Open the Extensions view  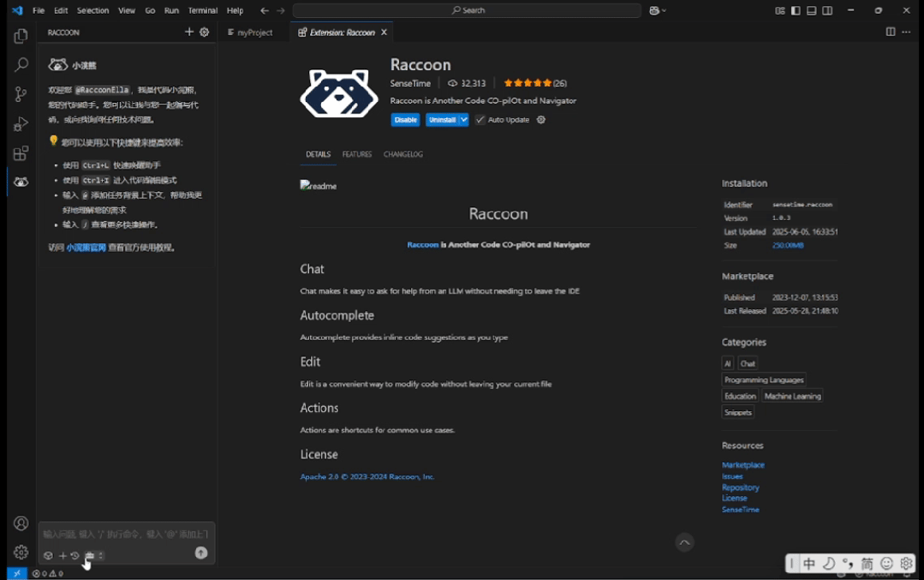coord(21,153)
